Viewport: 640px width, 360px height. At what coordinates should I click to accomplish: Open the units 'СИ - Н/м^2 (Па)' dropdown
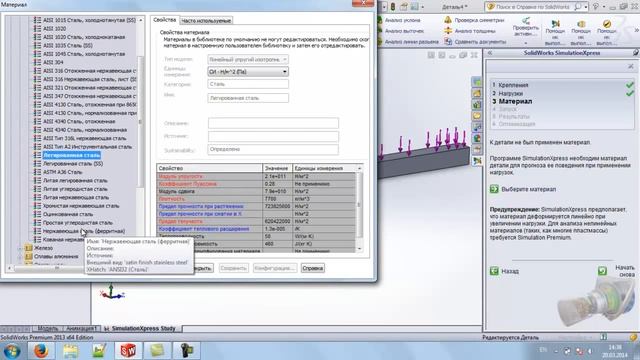coord(248,71)
